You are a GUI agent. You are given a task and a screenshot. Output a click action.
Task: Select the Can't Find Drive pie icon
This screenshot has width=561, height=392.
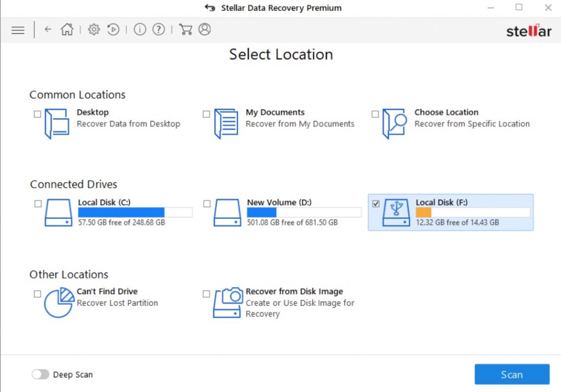[x=59, y=303]
